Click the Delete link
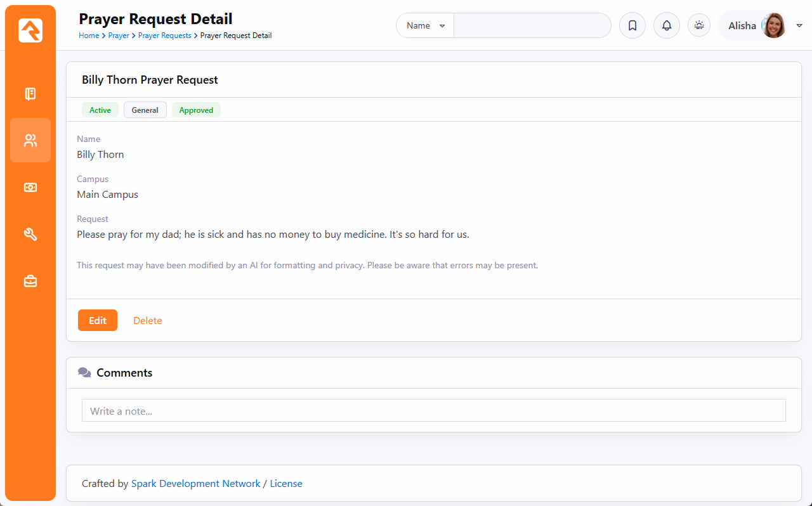Image resolution: width=812 pixels, height=506 pixels. (x=147, y=321)
